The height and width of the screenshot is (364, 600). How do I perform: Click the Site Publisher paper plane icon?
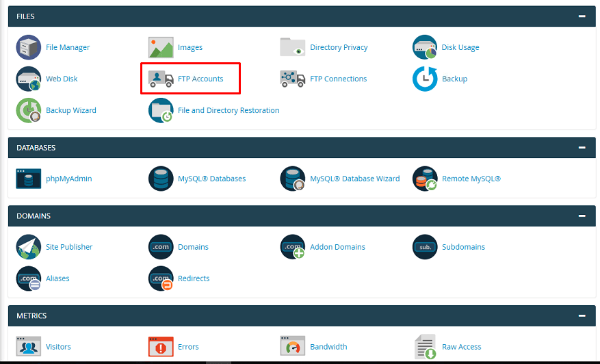tap(28, 247)
